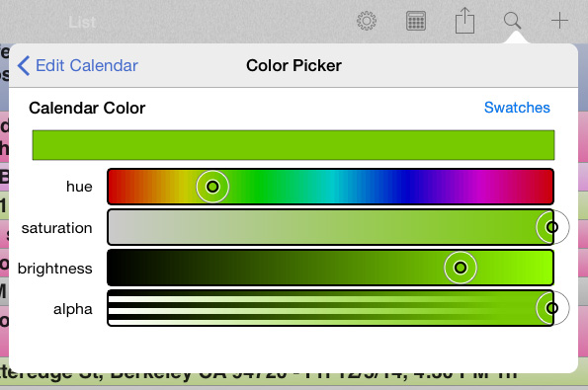Image resolution: width=588 pixels, height=390 pixels.
Task: Go back via the blue chevron arrow
Action: coord(24,66)
